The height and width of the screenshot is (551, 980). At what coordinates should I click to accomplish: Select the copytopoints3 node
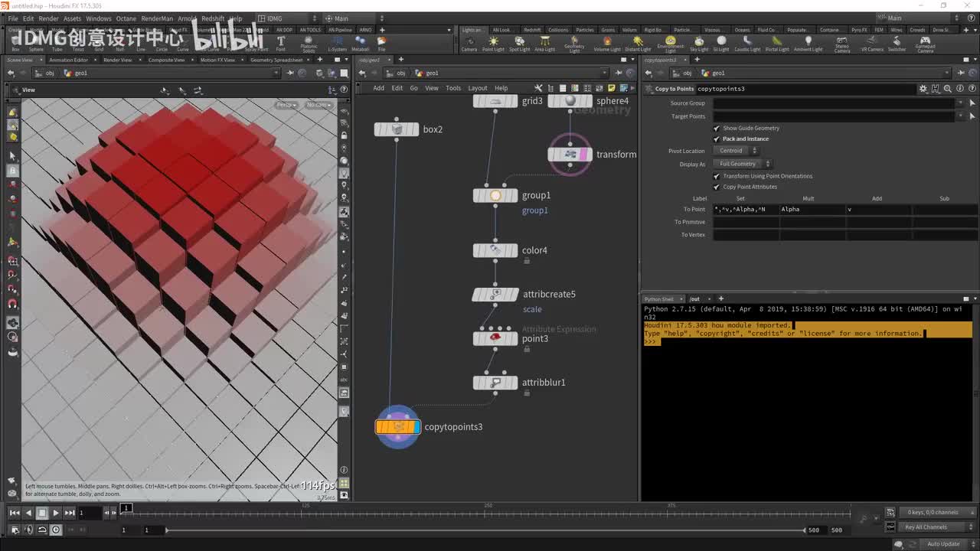coord(397,427)
